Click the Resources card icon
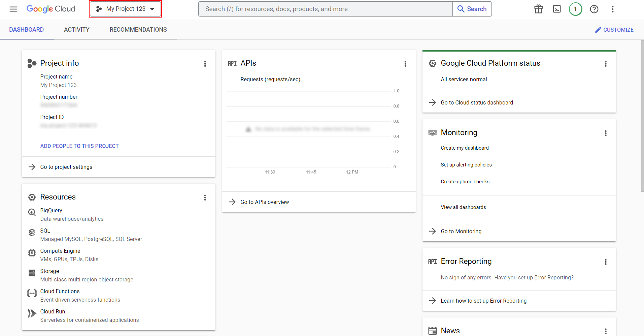 tap(32, 197)
